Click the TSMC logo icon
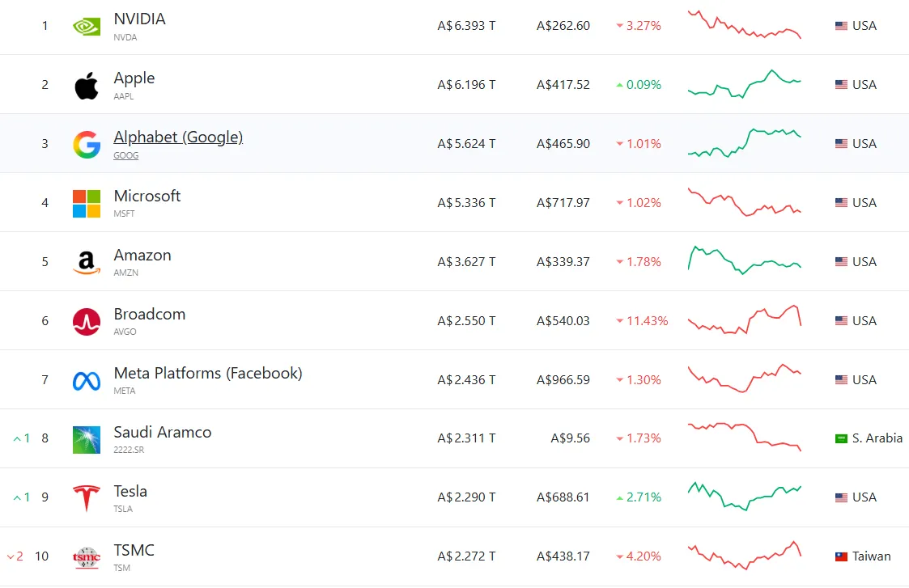Screen dimensions: 909x588 coord(87,557)
